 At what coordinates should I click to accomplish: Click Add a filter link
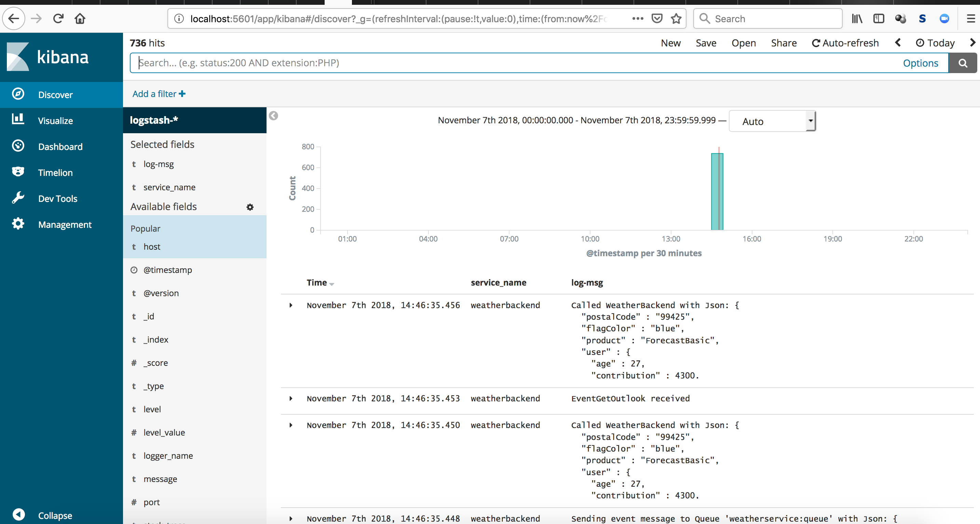point(159,94)
